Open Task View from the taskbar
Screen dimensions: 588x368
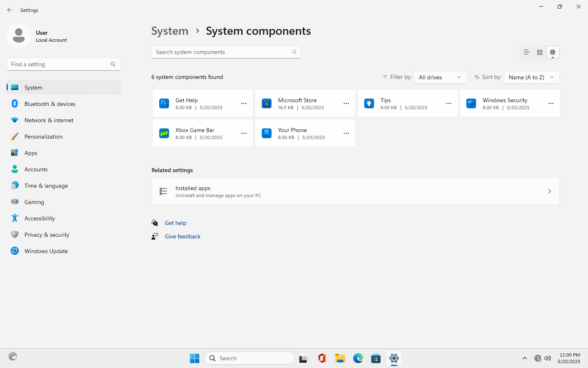coord(304,358)
